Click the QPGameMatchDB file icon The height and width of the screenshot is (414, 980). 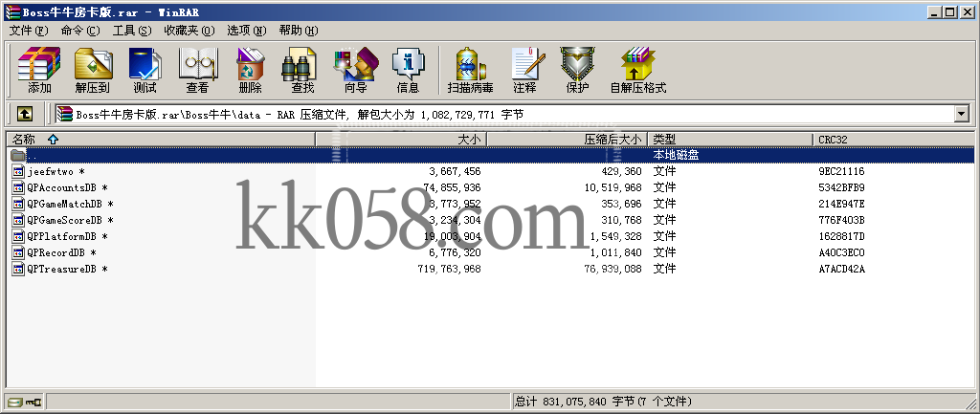click(x=18, y=204)
